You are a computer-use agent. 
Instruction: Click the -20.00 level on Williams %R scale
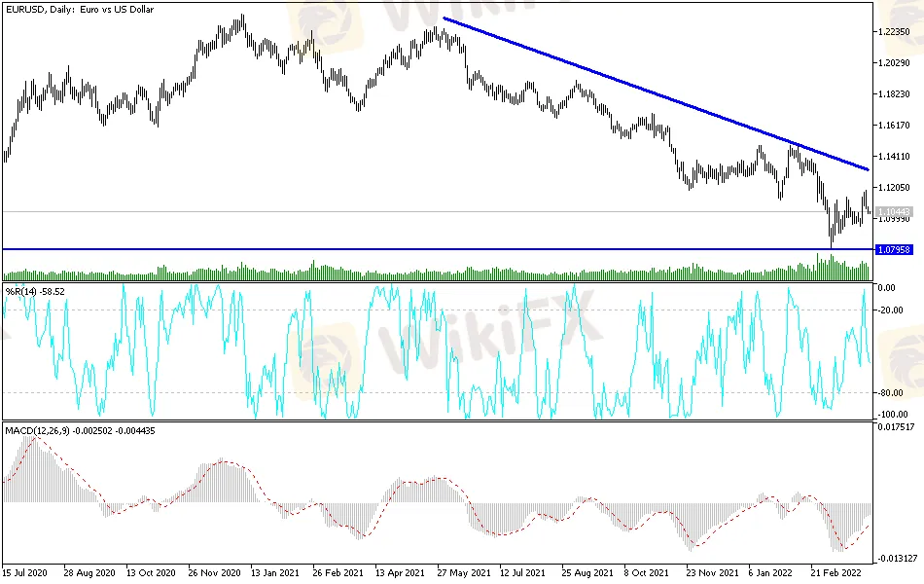tap(890, 310)
